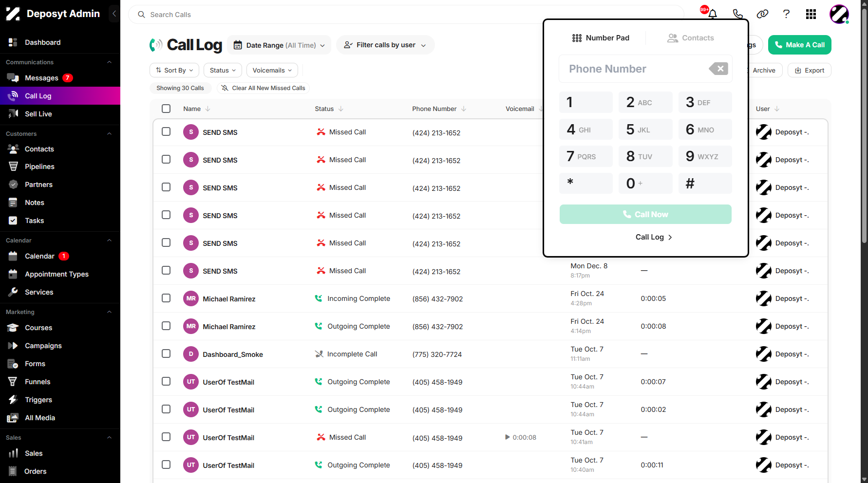Click the Make A Call button

(799, 45)
